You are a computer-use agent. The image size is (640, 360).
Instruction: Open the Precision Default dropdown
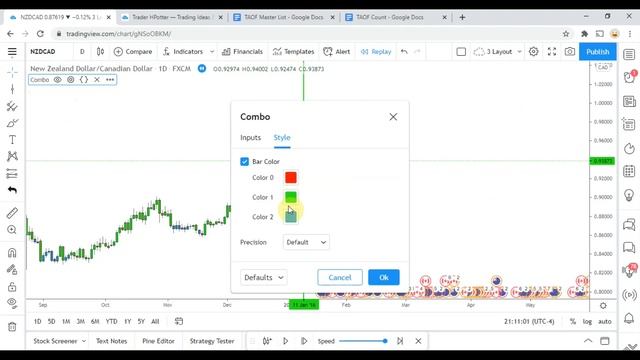(x=306, y=242)
